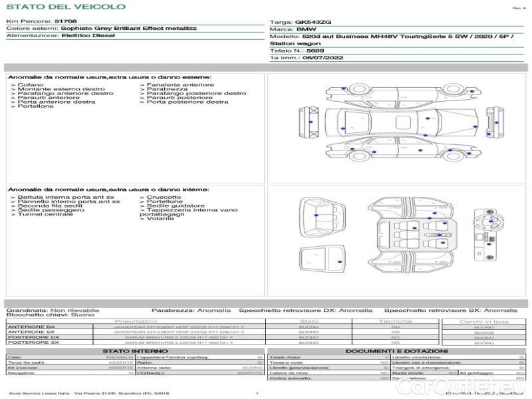This screenshot has height=399, width=532.
Task: Select the top-down exterior car body diagram
Action: pyautogui.click(x=402, y=124)
